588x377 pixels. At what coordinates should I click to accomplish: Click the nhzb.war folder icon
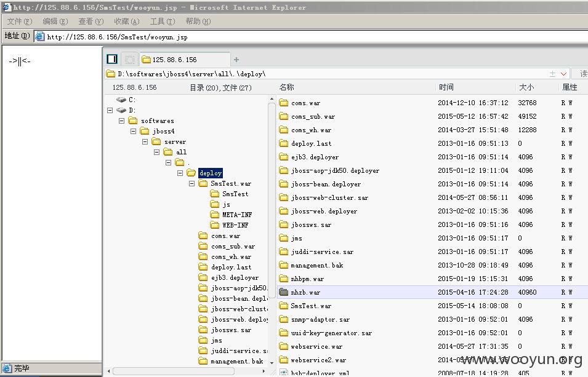[x=283, y=292]
